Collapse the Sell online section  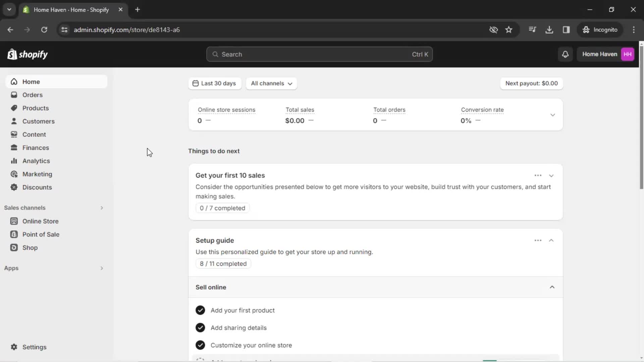(552, 287)
